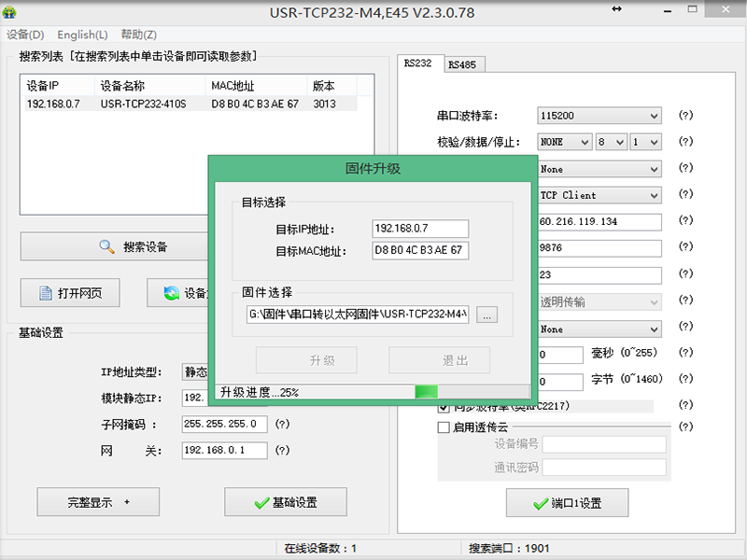The width and height of the screenshot is (747, 560).
Task: Click the green checkmark on 端口1设置
Action: (x=540, y=503)
